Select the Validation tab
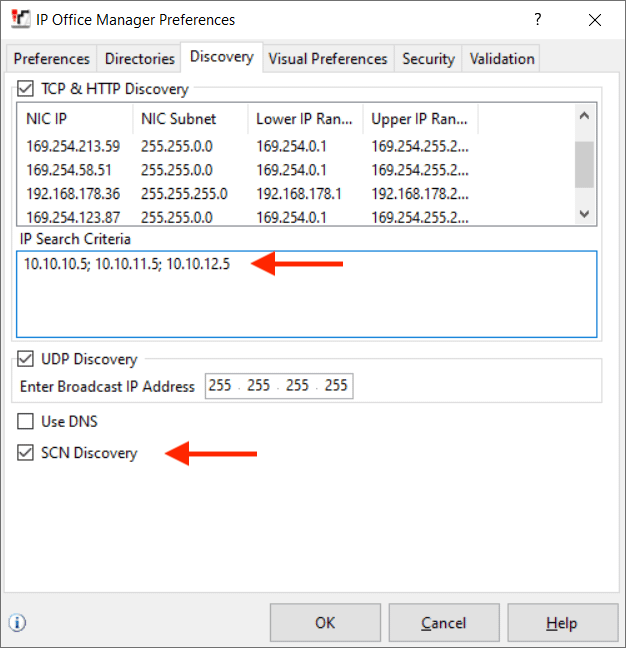Viewport: 626px width, 648px height. point(501,59)
